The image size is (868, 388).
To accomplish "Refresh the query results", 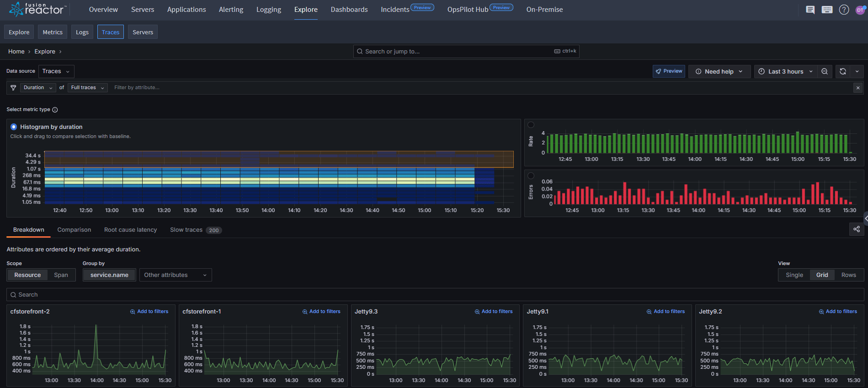I will pos(843,71).
